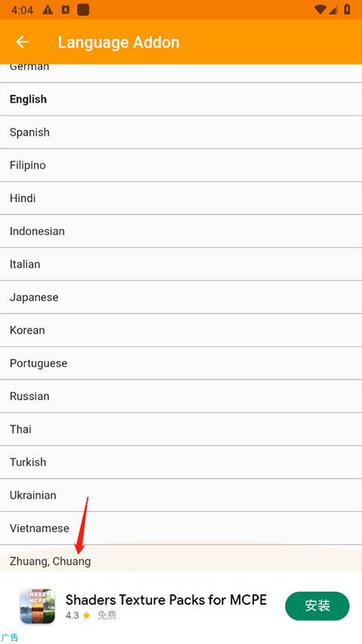Select Turkish language

pyautogui.click(x=181, y=462)
